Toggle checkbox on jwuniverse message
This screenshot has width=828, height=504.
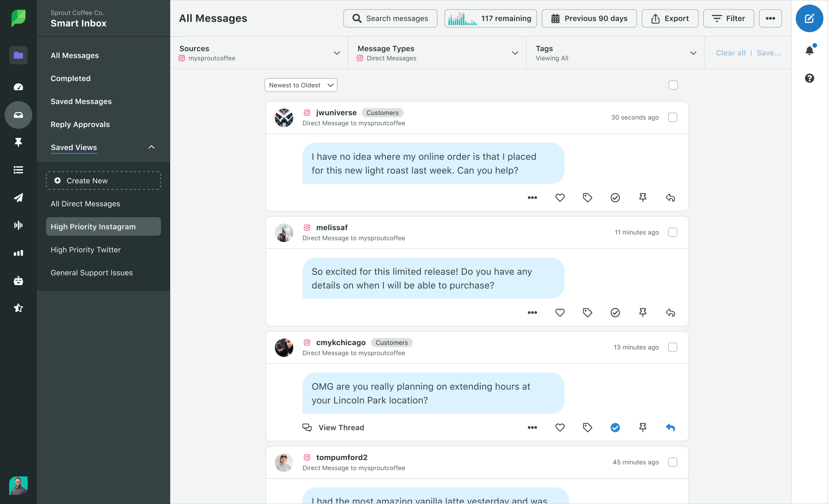[x=673, y=118]
